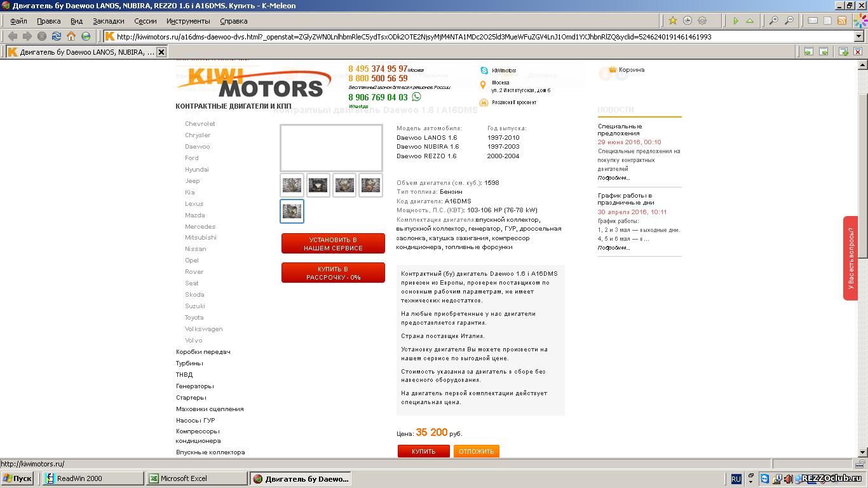This screenshot has width=868, height=488.
Task: Close current tab using red X icon
Action: pos(858,51)
